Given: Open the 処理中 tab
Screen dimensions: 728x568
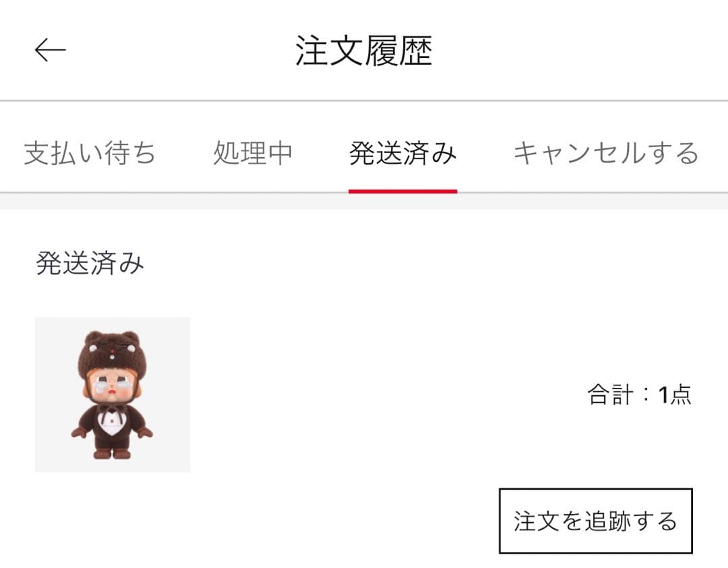Looking at the screenshot, I should point(253,153).
